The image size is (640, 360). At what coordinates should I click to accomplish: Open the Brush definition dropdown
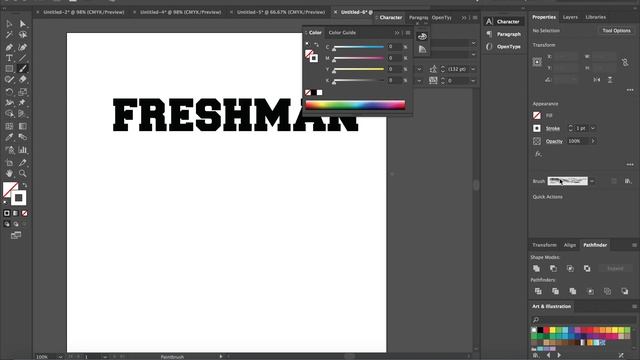[x=592, y=181]
